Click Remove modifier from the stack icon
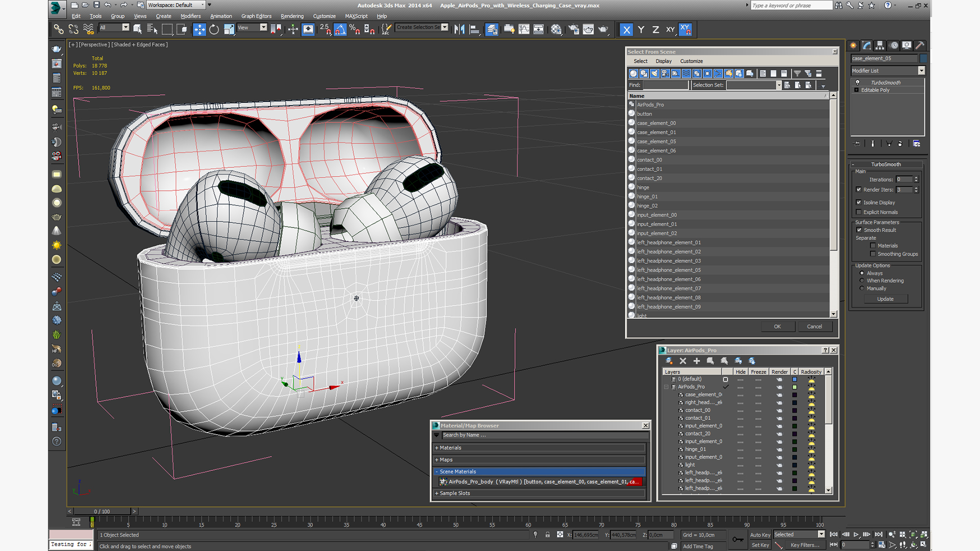The height and width of the screenshot is (551, 980). tap(900, 144)
